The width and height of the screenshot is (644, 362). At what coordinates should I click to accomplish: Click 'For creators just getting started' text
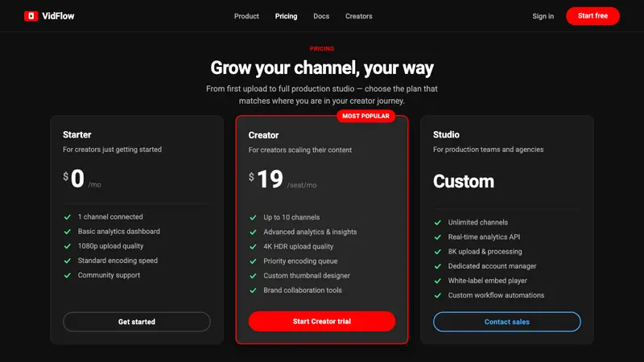pyautogui.click(x=112, y=150)
